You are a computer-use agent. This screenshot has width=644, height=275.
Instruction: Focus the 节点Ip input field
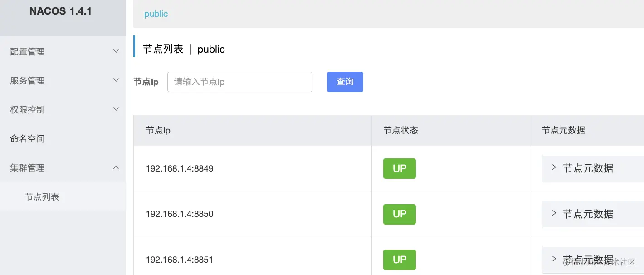[239, 82]
